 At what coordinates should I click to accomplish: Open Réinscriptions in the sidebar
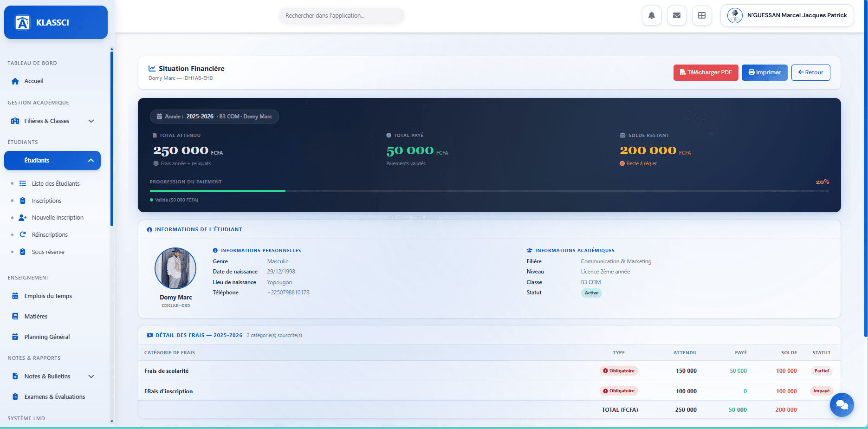click(50, 234)
